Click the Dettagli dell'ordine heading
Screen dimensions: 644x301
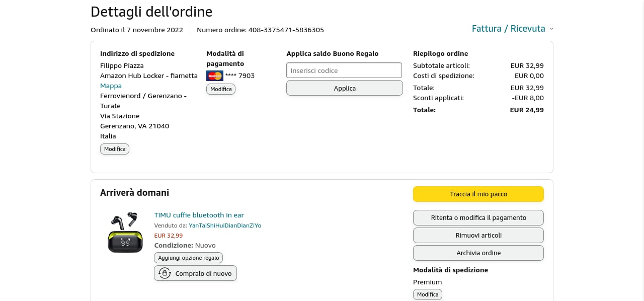tap(151, 12)
